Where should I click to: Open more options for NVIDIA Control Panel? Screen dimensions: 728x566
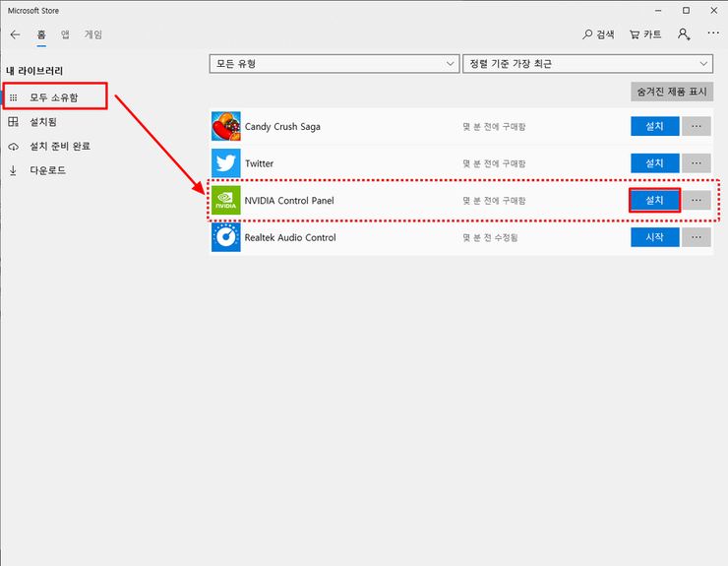697,200
